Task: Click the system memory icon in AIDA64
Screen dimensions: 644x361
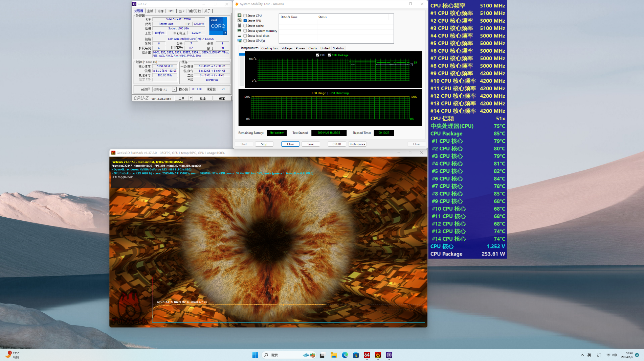Action: [x=240, y=31]
